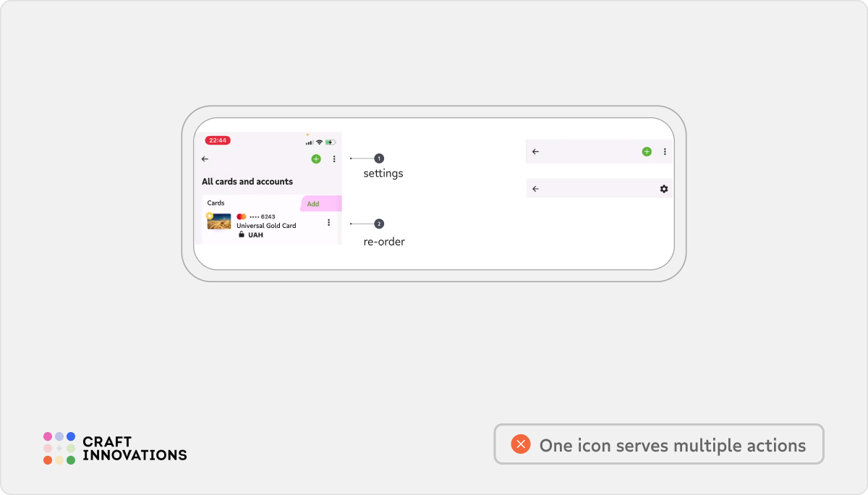Tap the back arrow in the gear-icon bar

(535, 189)
